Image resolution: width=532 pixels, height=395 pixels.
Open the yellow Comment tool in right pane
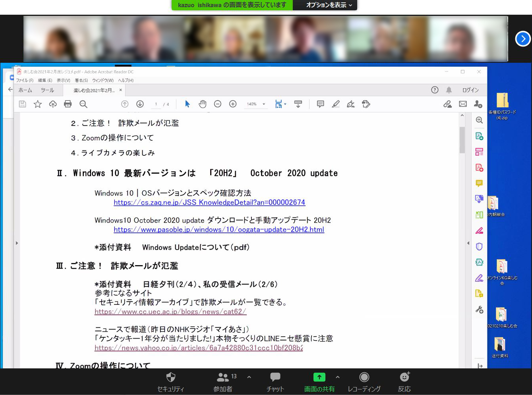pos(479,183)
